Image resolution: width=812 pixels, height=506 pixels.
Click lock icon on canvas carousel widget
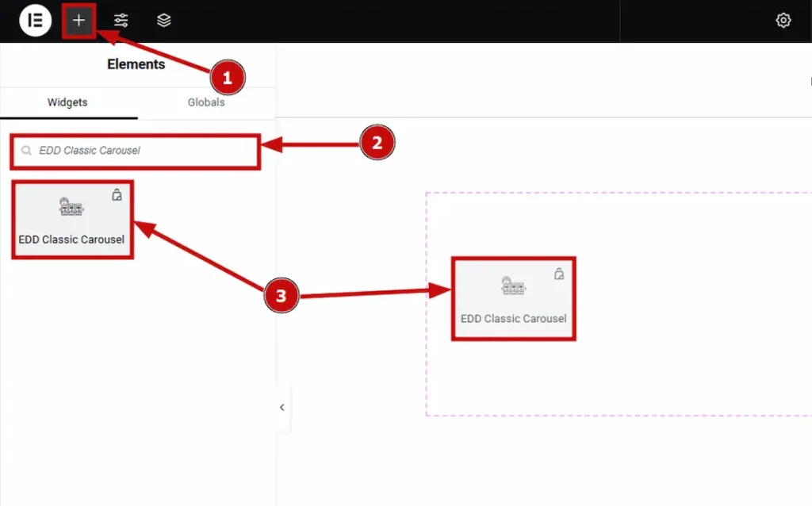[559, 274]
